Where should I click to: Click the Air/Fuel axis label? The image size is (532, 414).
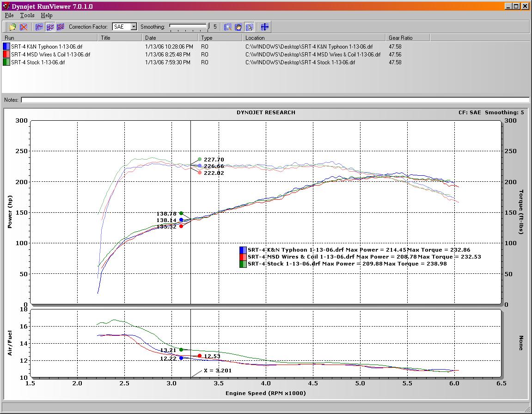tap(10, 343)
